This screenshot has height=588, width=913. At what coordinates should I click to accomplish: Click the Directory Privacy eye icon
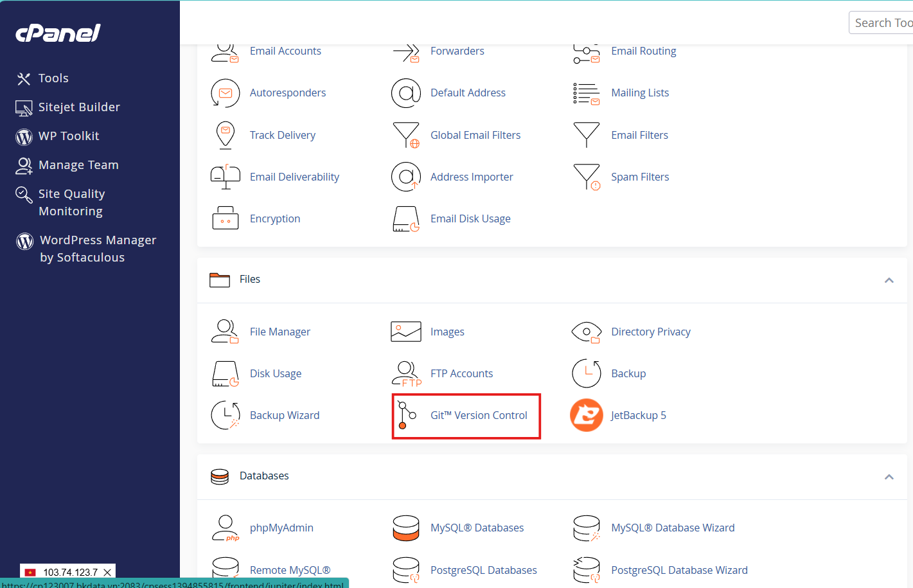[587, 332]
